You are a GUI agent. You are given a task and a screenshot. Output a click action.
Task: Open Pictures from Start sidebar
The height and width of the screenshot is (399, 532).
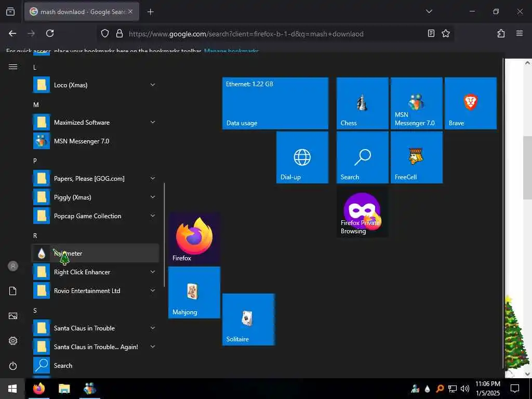(x=13, y=316)
